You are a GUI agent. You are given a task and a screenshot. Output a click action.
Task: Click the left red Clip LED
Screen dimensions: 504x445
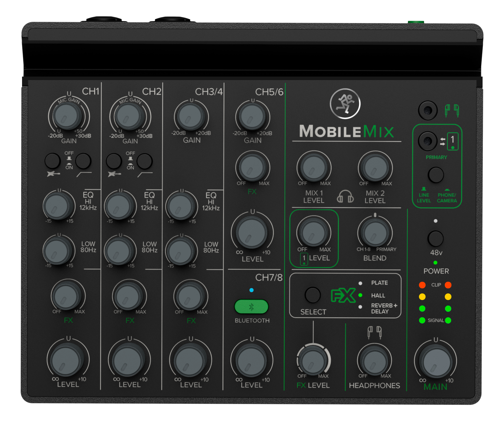coord(422,285)
